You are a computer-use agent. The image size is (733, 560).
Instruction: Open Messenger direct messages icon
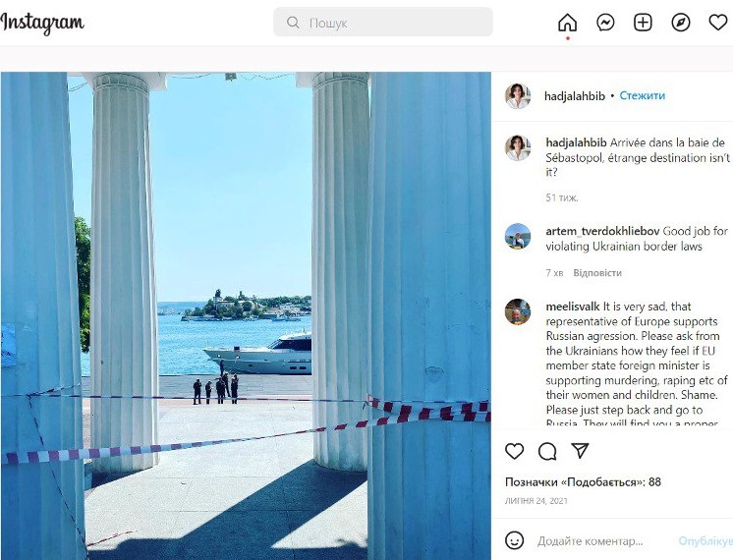point(605,23)
